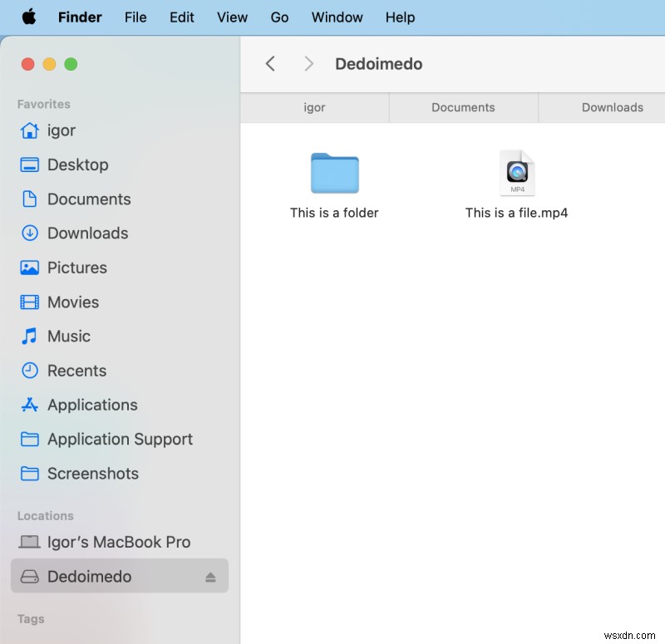665x644 pixels.
Task: Click the "This is a file.mp4" name
Action: point(516,213)
